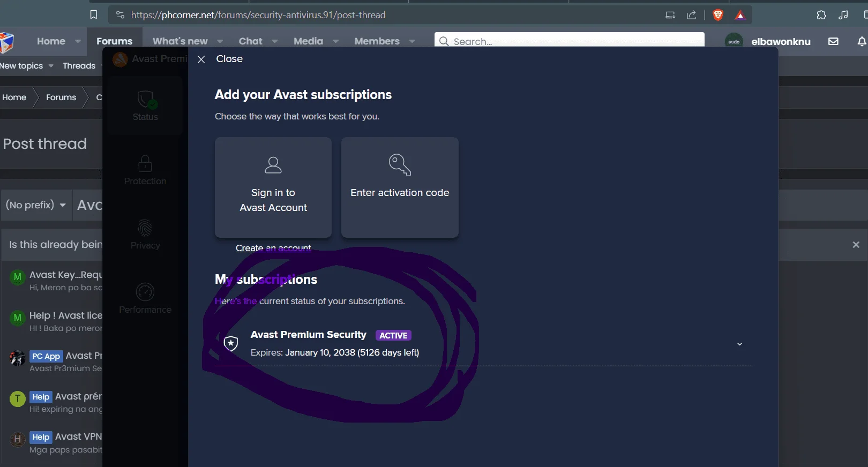
Task: Open New topics sub-navigation link
Action: point(21,65)
